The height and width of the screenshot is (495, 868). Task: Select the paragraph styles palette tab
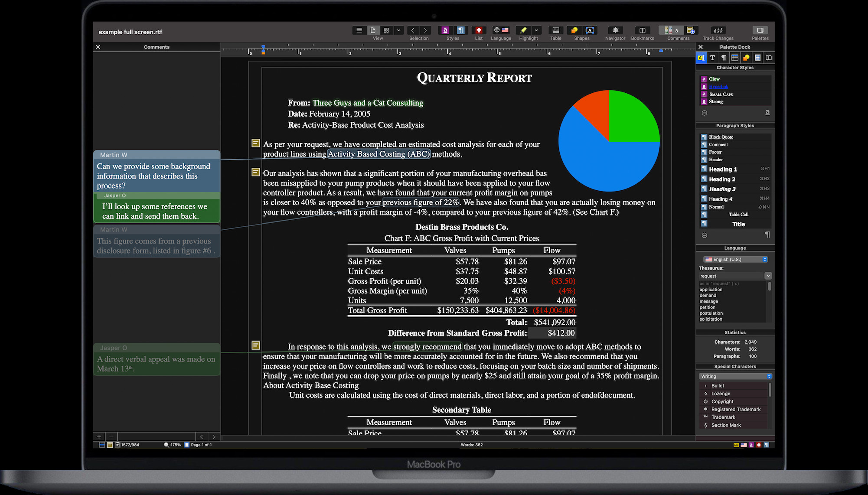724,58
